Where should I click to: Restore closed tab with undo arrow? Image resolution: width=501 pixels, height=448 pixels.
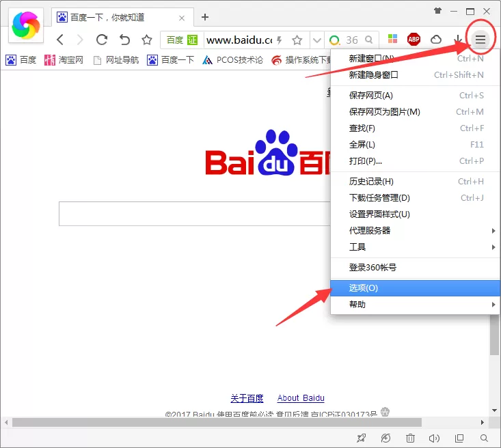(x=124, y=40)
